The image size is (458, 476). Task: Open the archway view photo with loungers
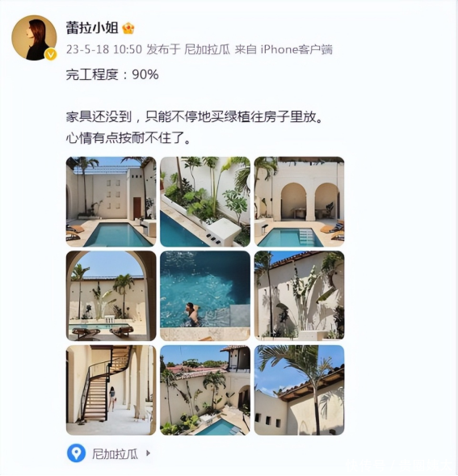coord(111,296)
